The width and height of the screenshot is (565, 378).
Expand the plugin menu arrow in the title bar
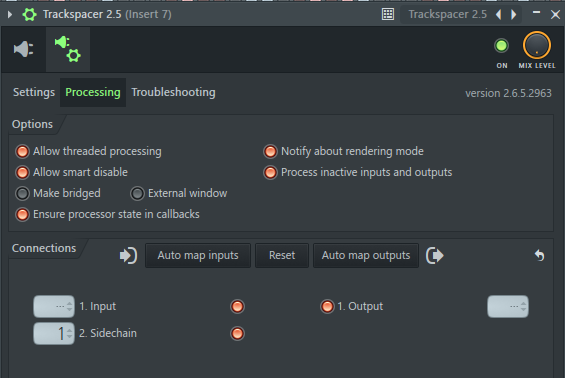pos(10,14)
